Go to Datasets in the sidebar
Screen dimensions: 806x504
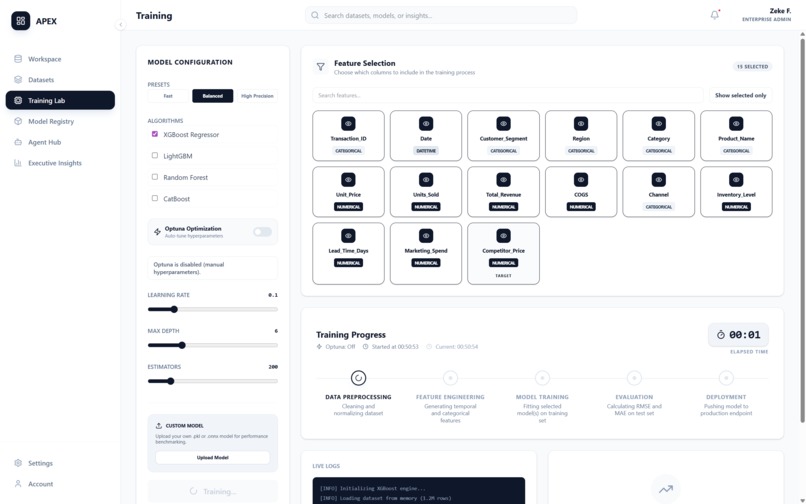tap(60, 80)
